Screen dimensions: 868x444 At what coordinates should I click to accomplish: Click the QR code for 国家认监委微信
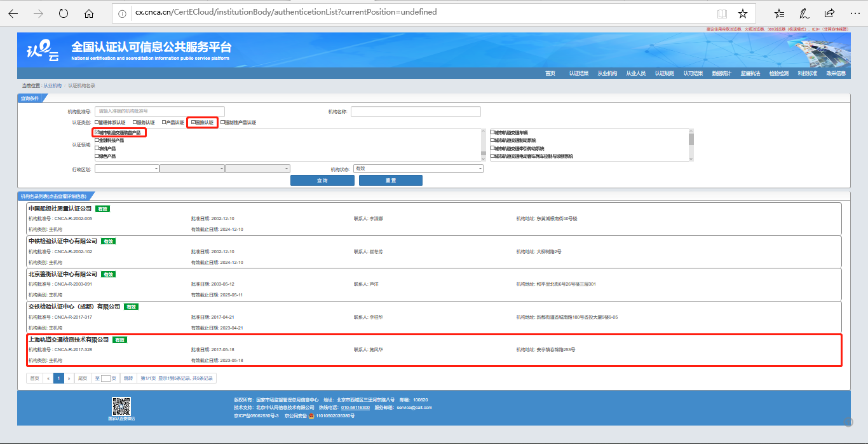[x=121, y=406]
